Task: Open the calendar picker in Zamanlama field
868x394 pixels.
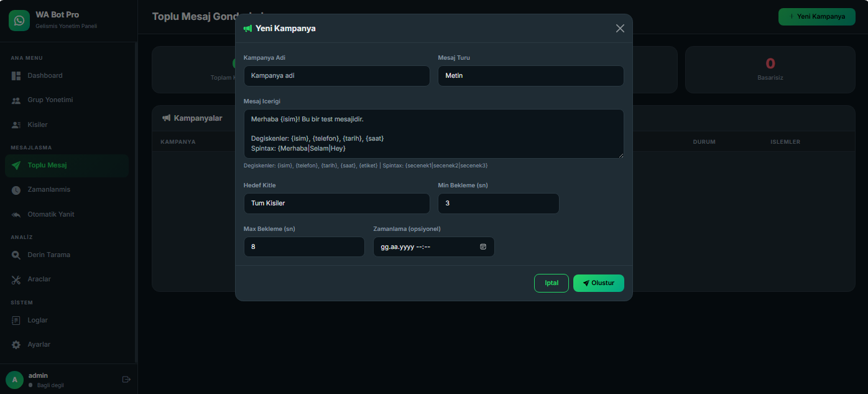Action: [x=483, y=247]
